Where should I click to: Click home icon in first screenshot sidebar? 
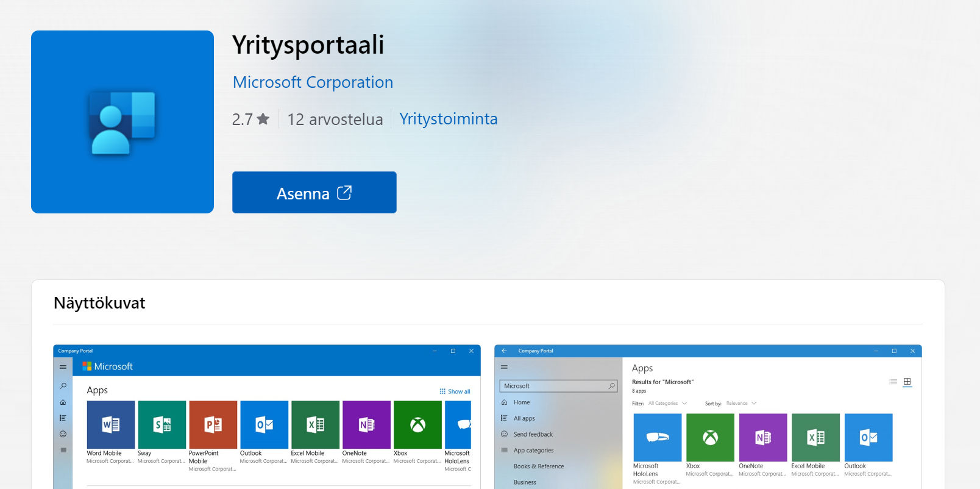[x=63, y=402]
